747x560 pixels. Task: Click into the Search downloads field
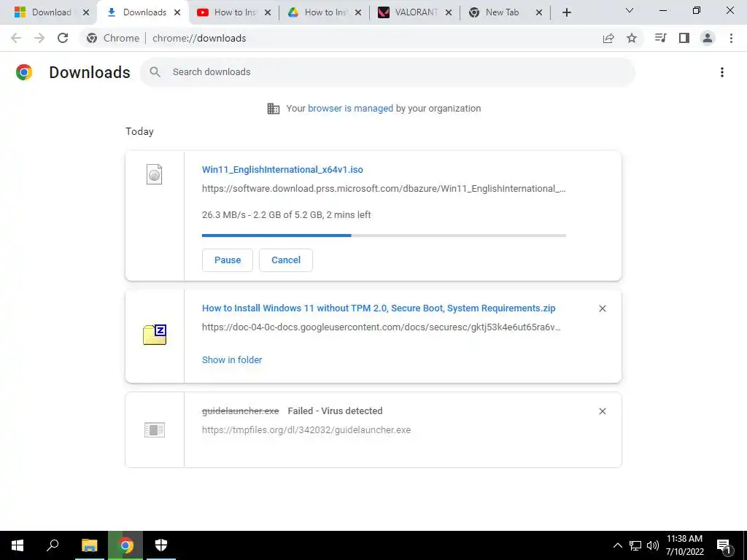tap(388, 72)
